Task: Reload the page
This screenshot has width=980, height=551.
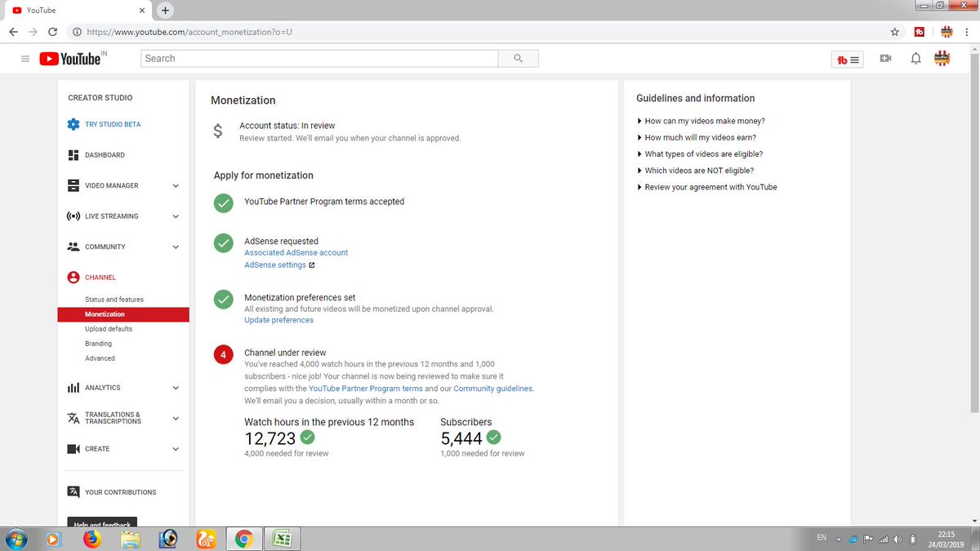Action: pyautogui.click(x=52, y=32)
